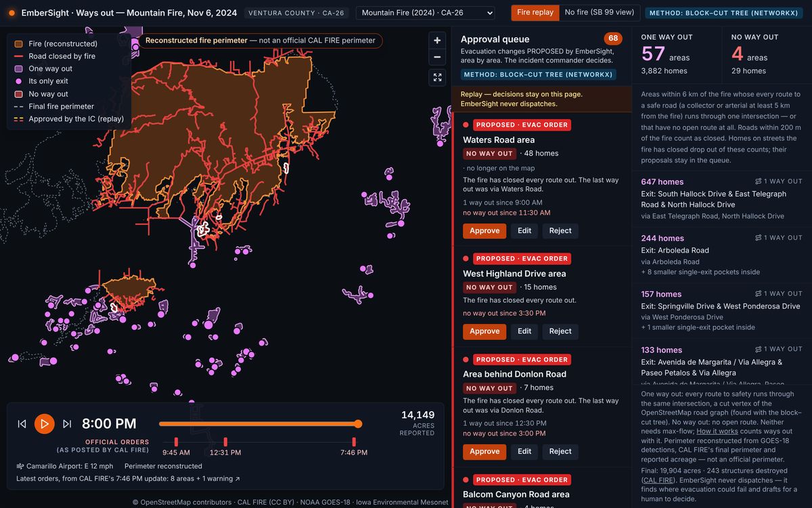Screen dimensions: 812x508
Task: Select the 647 homes South Hallock Drive entry
Action: click(x=721, y=199)
